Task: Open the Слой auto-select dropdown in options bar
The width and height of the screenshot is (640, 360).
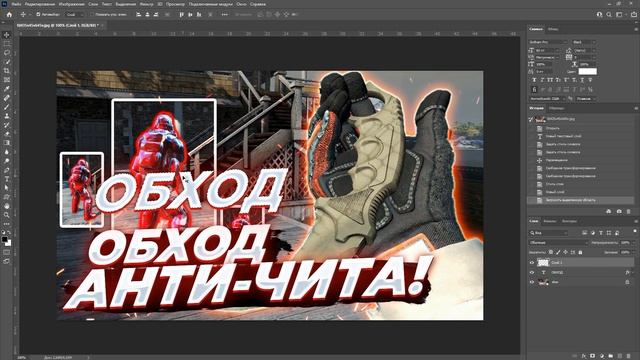Action: tap(74, 14)
